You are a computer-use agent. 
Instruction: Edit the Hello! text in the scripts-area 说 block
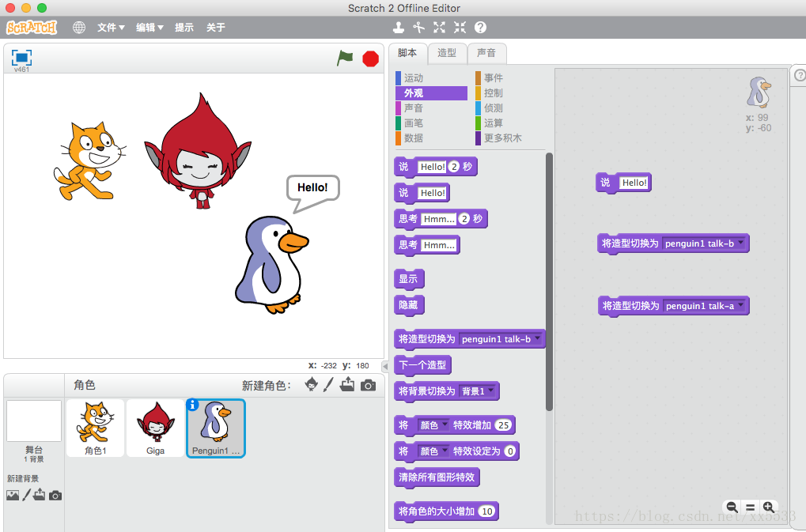(634, 183)
